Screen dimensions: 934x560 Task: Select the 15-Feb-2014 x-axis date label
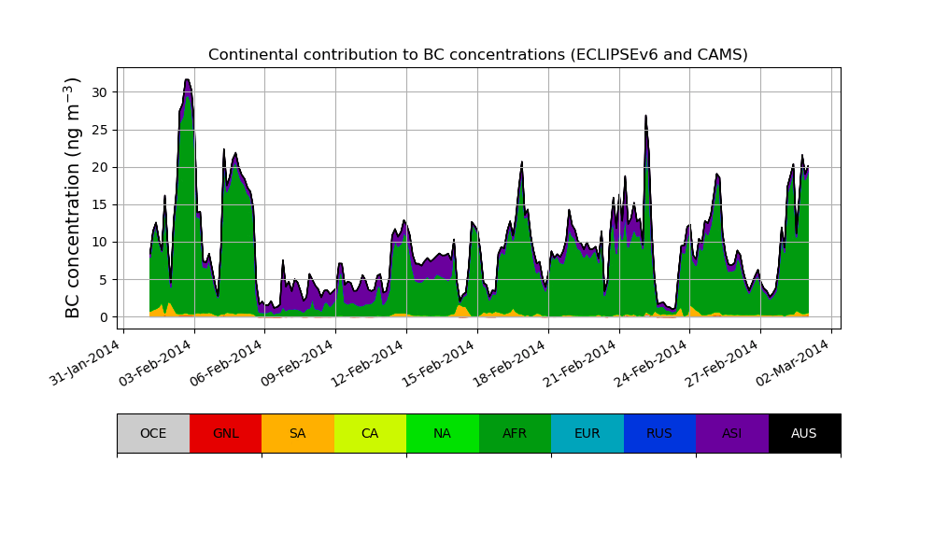(441, 363)
